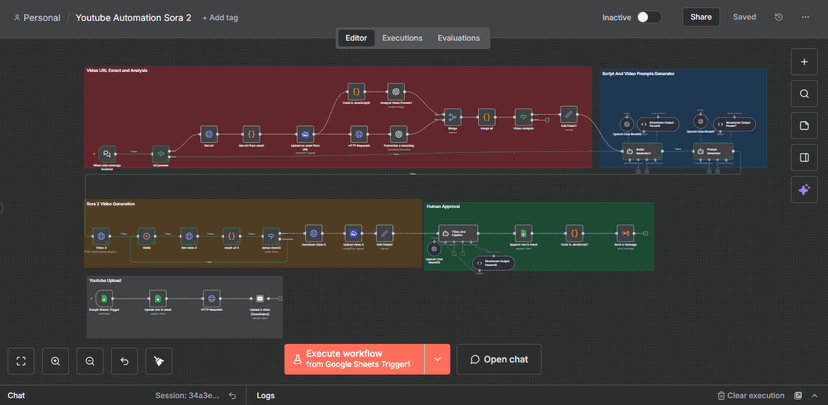Open the 'Get Url' HTTP node
Image resolution: width=828 pixels, height=405 pixels.
coord(209,134)
